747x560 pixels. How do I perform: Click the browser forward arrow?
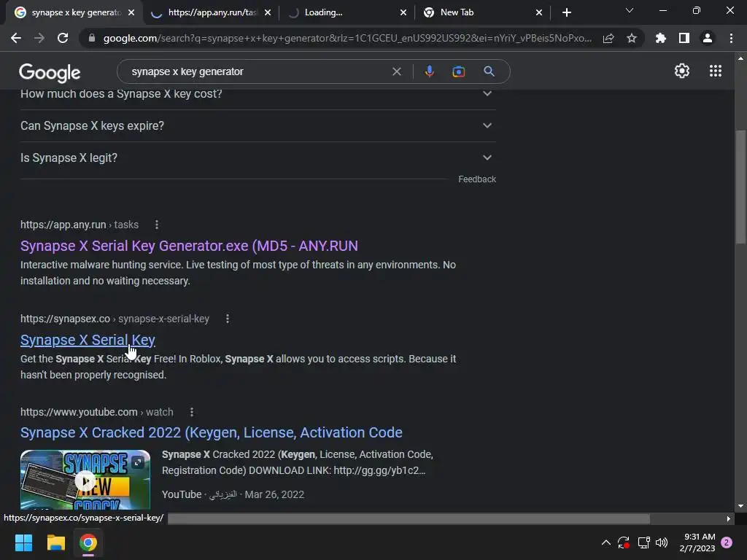39,38
